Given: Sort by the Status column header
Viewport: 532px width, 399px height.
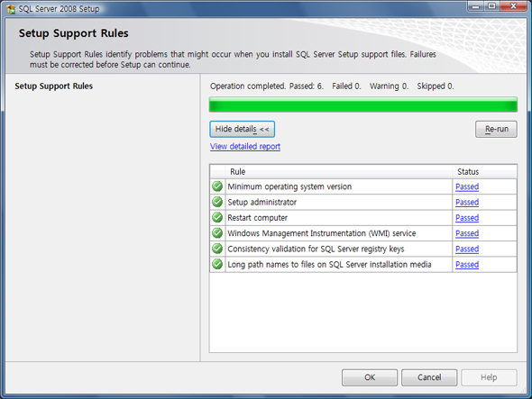Looking at the screenshot, I should (484, 171).
